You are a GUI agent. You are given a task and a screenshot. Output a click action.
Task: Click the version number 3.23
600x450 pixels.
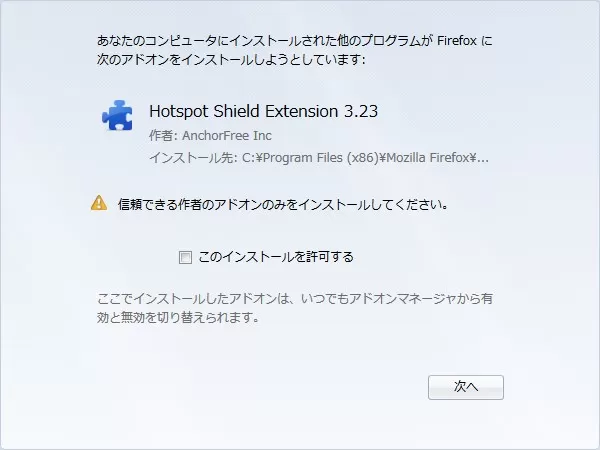tap(361, 111)
